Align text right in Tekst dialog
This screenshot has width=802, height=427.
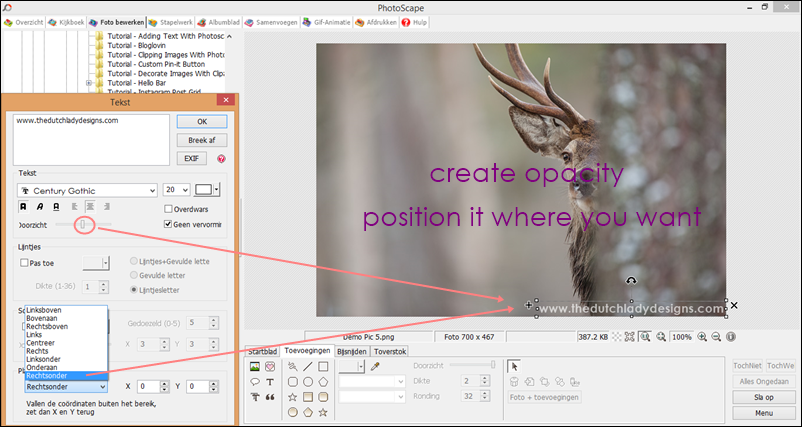pyautogui.click(x=106, y=207)
